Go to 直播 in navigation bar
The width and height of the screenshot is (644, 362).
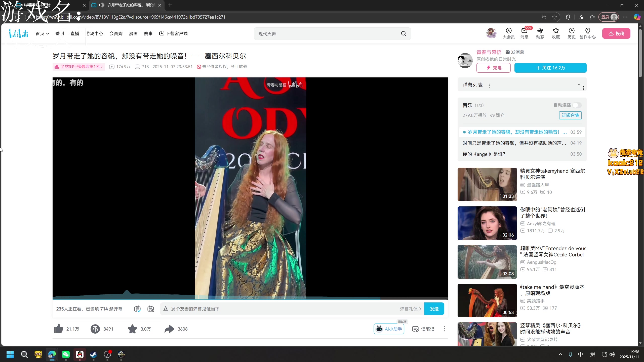click(x=75, y=33)
